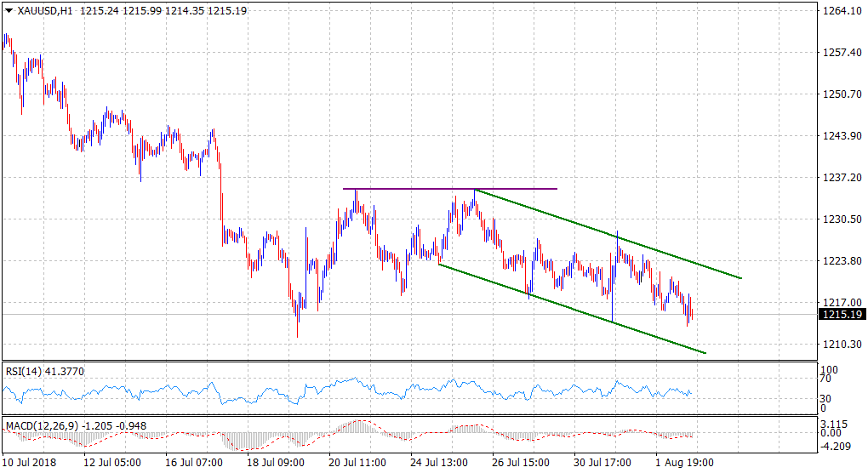Click the 1 Aug 19:00 time label
This screenshot has height=473, width=868.
[x=683, y=464]
